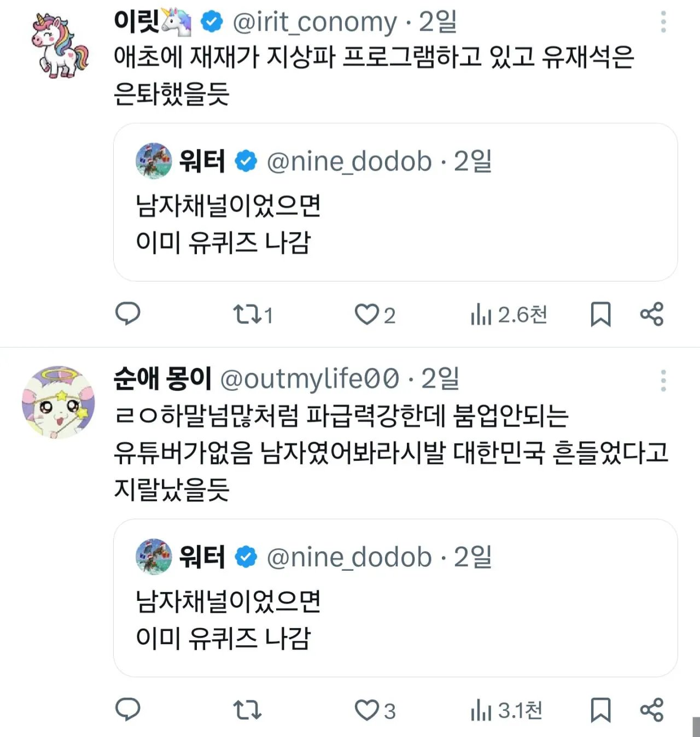Open the more options menu on irit_conomy's tweet
This screenshot has width=700, height=737.
[663, 20]
